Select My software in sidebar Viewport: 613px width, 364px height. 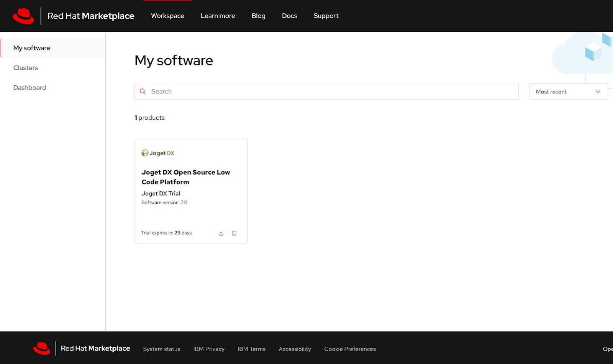pyautogui.click(x=52, y=48)
